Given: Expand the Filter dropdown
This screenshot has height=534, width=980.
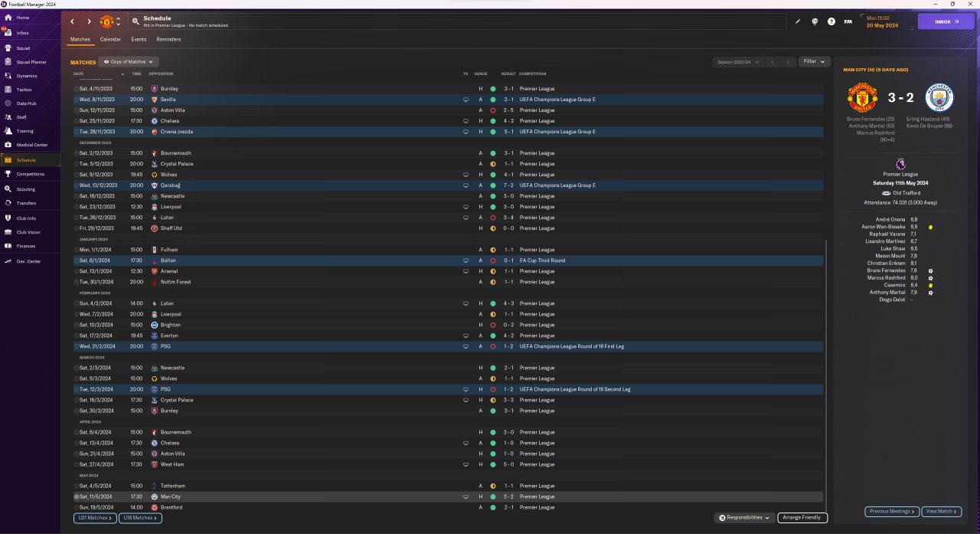Looking at the screenshot, I should point(815,61).
